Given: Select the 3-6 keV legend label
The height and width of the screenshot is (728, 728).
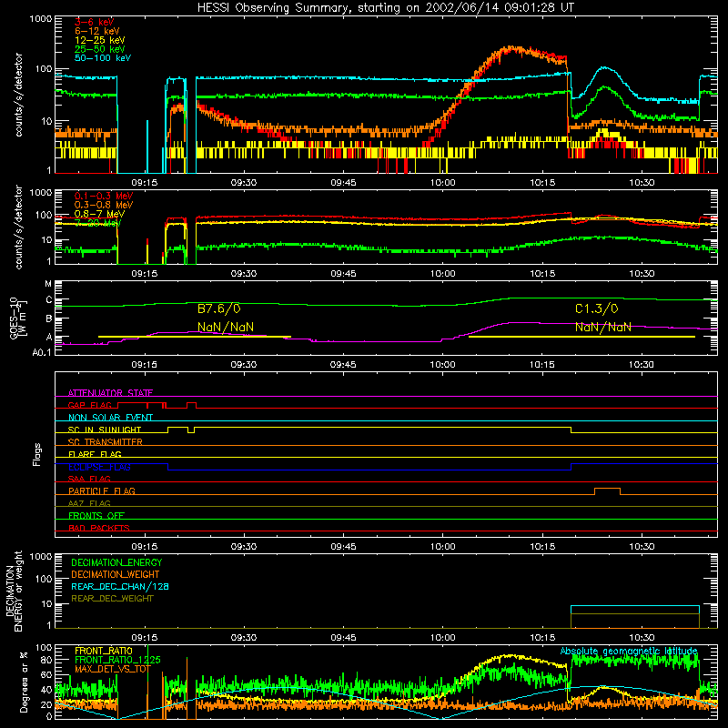Looking at the screenshot, I should pyautogui.click(x=95, y=22).
